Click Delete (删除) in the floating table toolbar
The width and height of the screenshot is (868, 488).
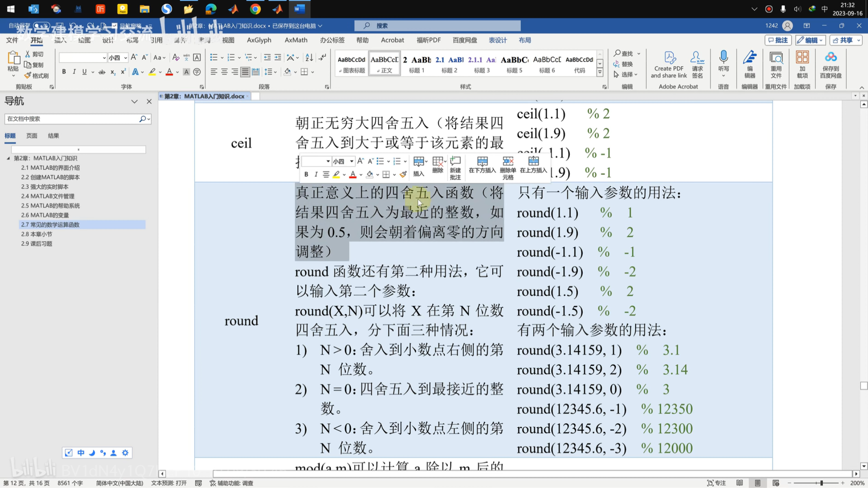[437, 165]
